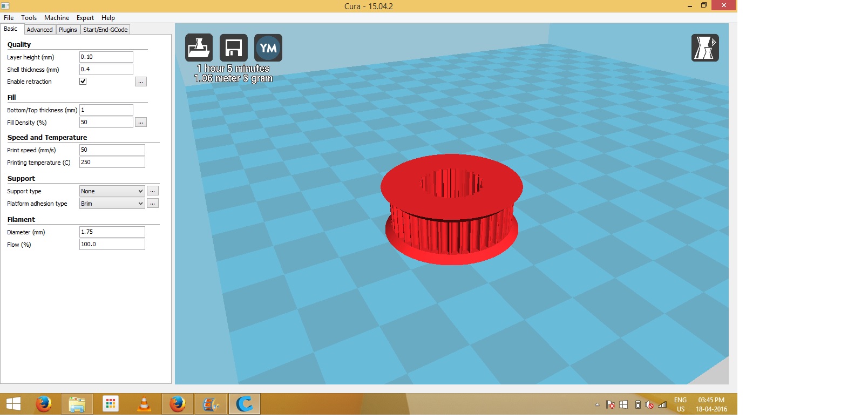This screenshot has width=868, height=419.
Task: Switch to the Advanced tab
Action: [x=40, y=30]
